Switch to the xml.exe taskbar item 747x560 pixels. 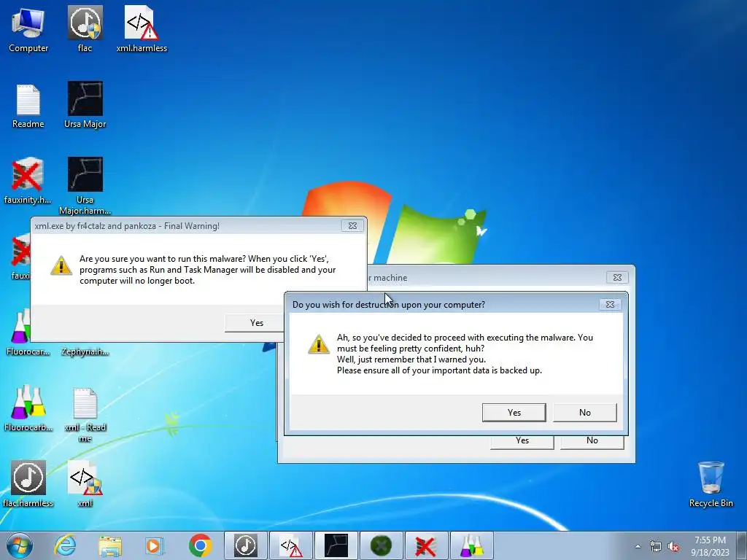pos(291,545)
